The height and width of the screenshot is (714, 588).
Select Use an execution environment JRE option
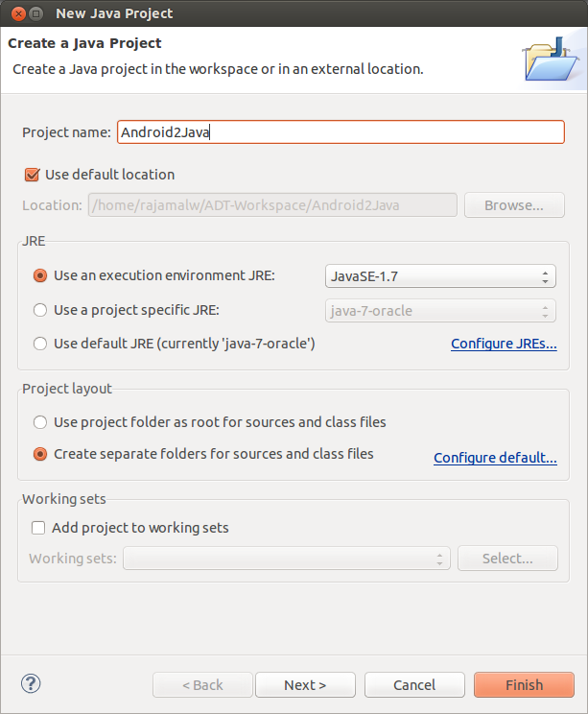[40, 275]
